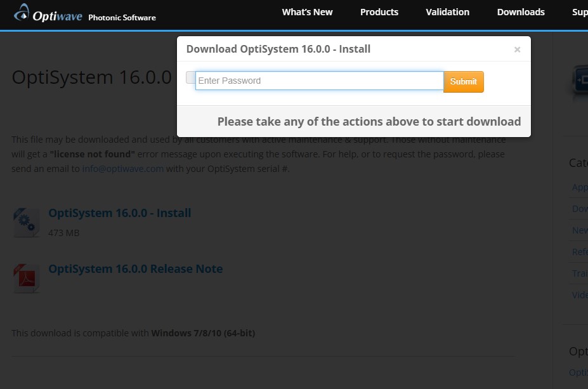Open the Products menu
Screen dimensions: 588x389
click(x=379, y=11)
